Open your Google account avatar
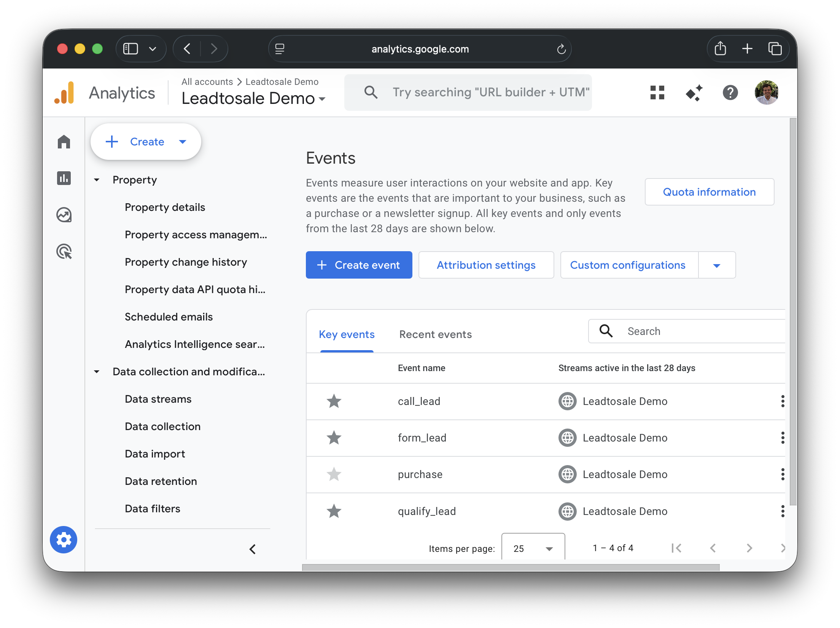The height and width of the screenshot is (628, 840). pyautogui.click(x=766, y=92)
